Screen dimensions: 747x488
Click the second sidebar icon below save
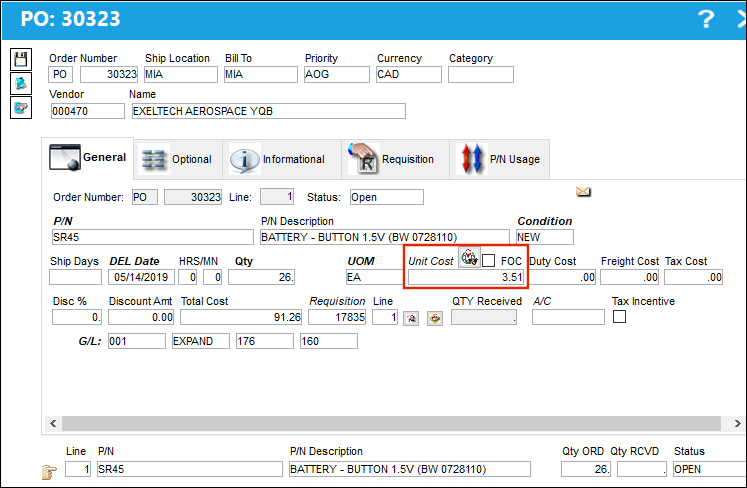pyautogui.click(x=21, y=83)
